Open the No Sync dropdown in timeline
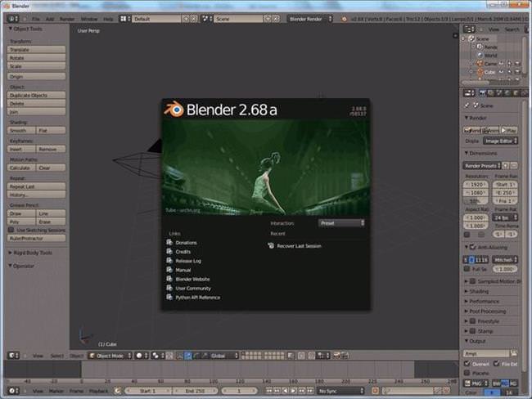 tap(340, 391)
